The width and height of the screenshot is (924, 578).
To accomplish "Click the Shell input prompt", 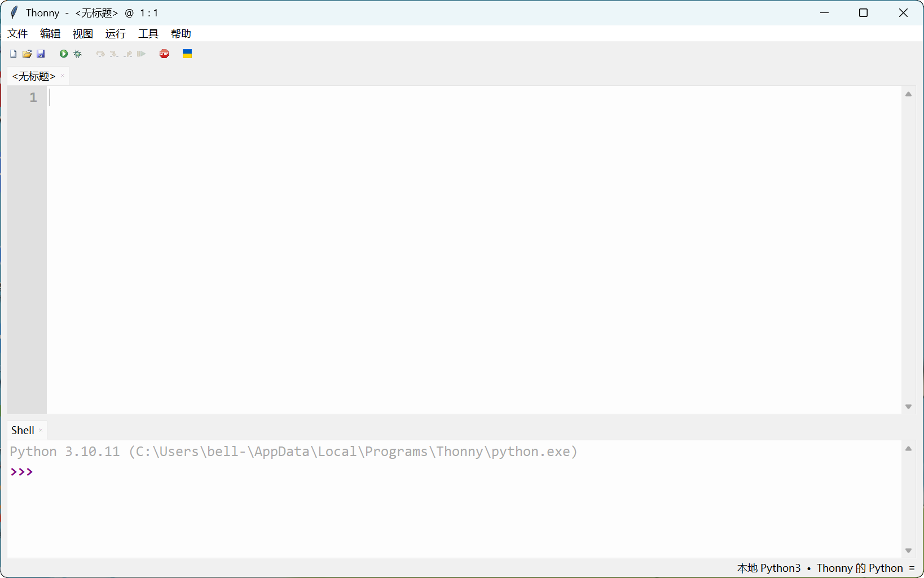I will 45,472.
